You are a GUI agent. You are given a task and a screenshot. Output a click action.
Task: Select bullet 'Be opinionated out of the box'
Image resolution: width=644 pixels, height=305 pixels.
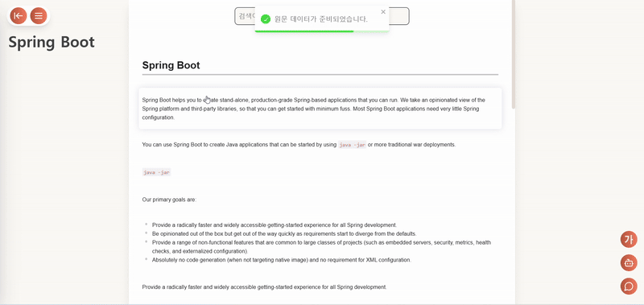[x=284, y=233]
